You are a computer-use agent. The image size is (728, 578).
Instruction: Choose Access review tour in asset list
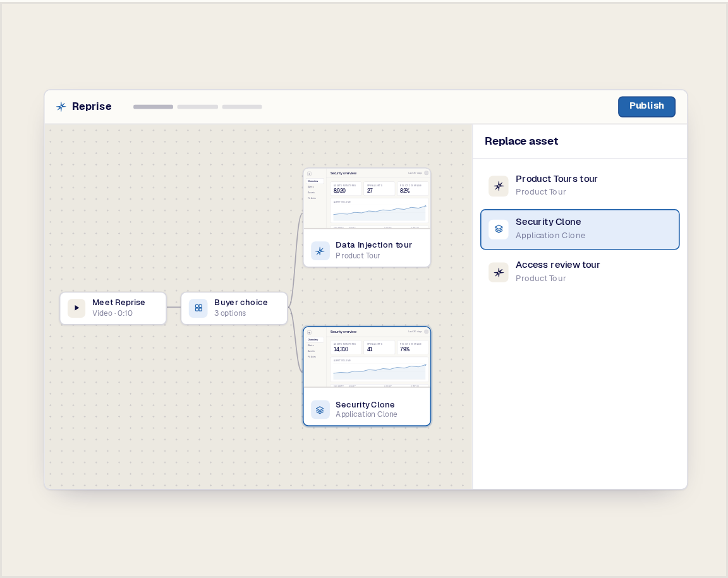580,272
